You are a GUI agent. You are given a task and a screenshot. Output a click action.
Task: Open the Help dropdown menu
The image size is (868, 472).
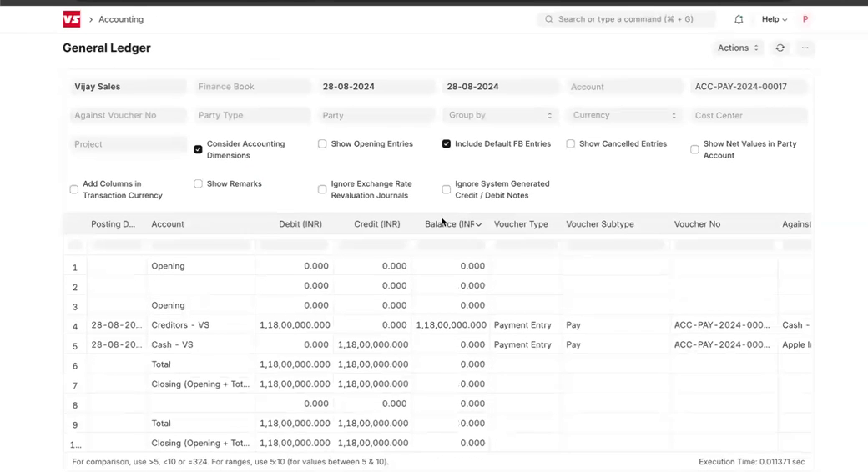click(774, 19)
